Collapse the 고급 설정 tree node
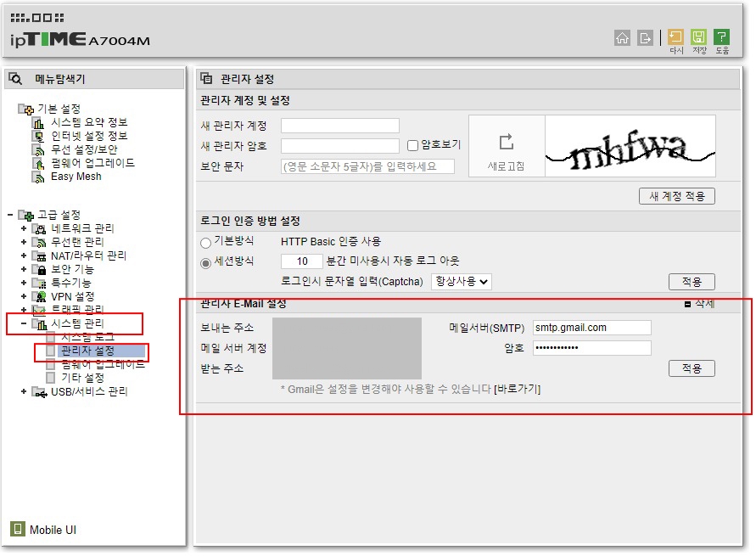Viewport: 756px width, 556px height. [10, 215]
